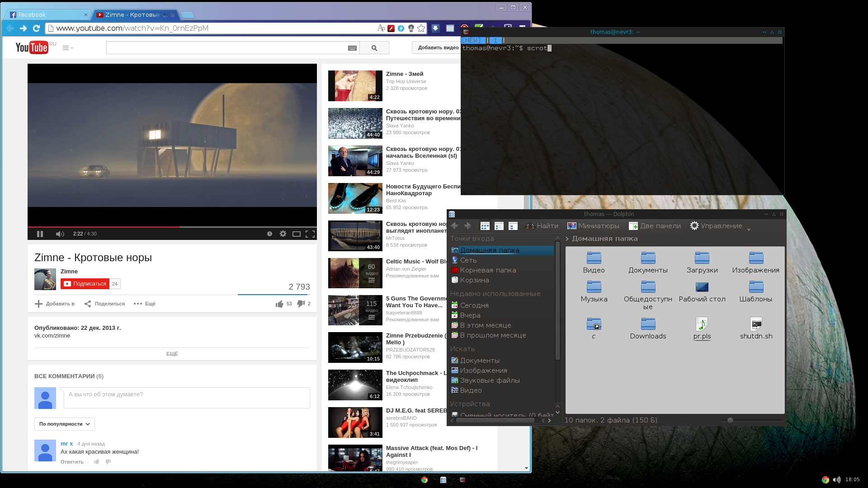The width and height of the screenshot is (868, 488).
Task: Click the YouTube search magnifier button
Action: point(374,48)
